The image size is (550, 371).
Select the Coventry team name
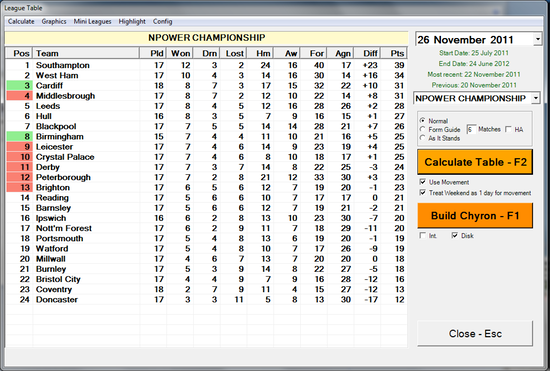pos(54,289)
